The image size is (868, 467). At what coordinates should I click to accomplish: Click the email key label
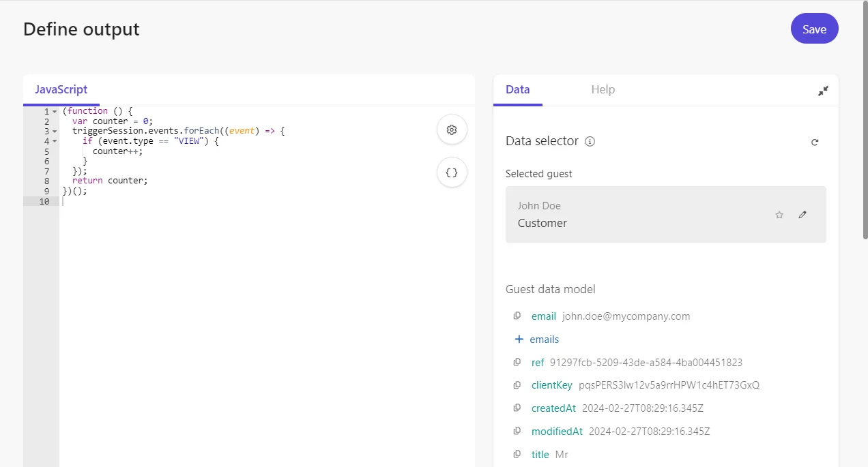544,316
